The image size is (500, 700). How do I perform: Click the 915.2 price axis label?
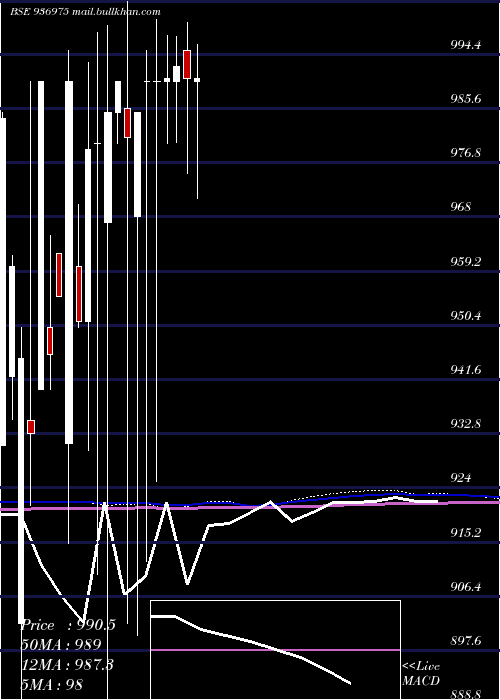point(466,532)
